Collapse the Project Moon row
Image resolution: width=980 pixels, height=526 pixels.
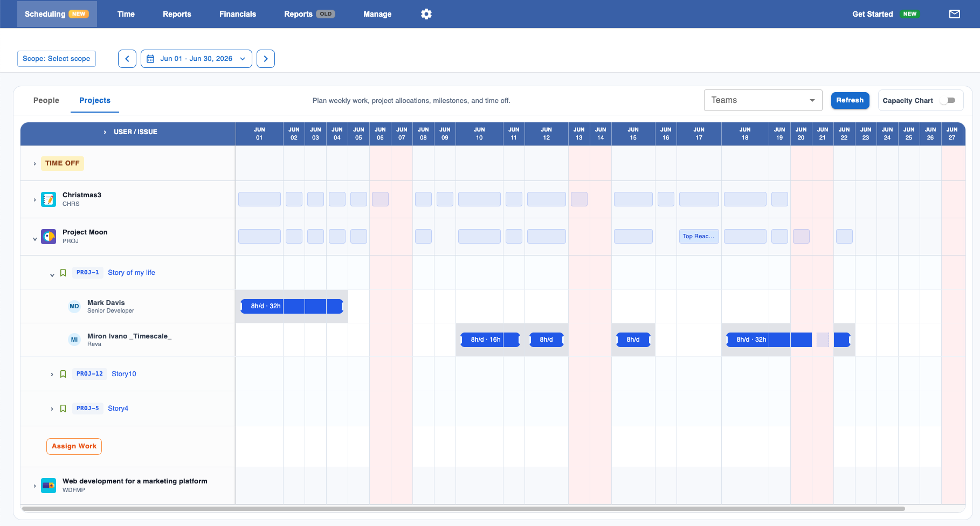[35, 239]
